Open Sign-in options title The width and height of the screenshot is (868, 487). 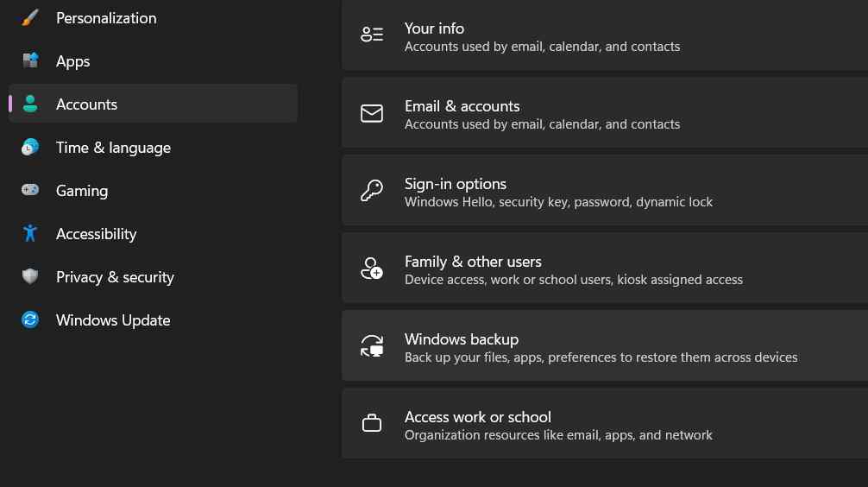tap(455, 184)
